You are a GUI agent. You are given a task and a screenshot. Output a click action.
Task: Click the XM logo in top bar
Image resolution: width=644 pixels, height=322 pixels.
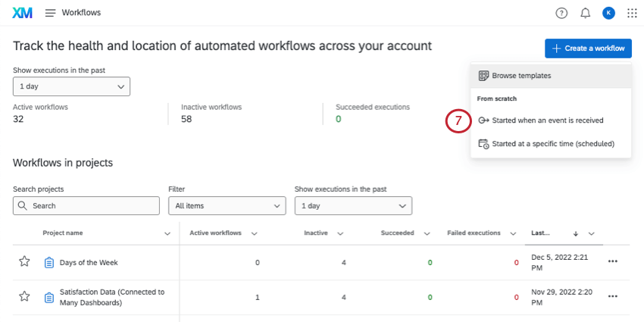point(22,13)
